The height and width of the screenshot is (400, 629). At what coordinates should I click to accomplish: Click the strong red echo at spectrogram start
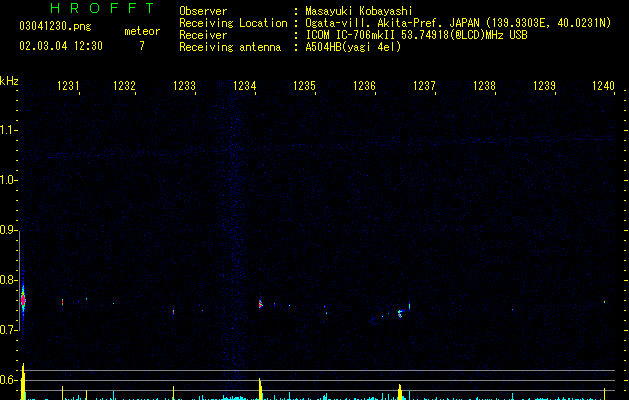point(23,300)
